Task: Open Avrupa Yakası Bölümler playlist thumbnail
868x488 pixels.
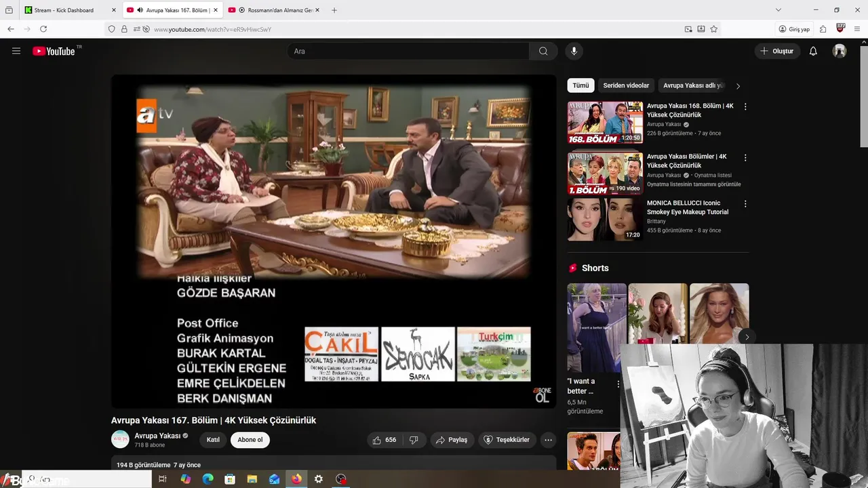Action: 605,174
